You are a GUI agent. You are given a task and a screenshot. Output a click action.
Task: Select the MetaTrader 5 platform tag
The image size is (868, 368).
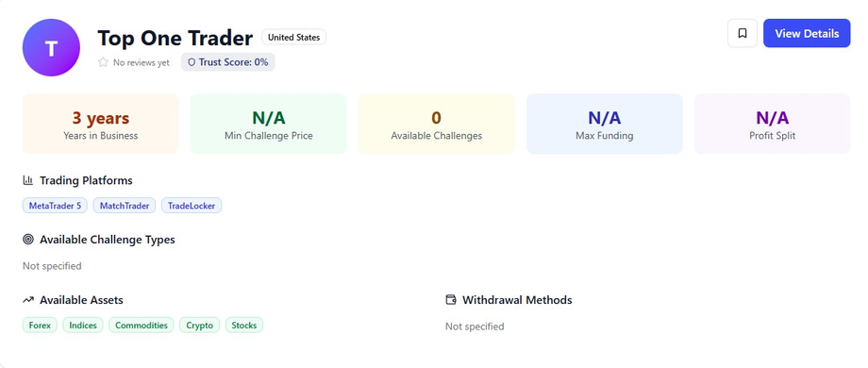[55, 206]
